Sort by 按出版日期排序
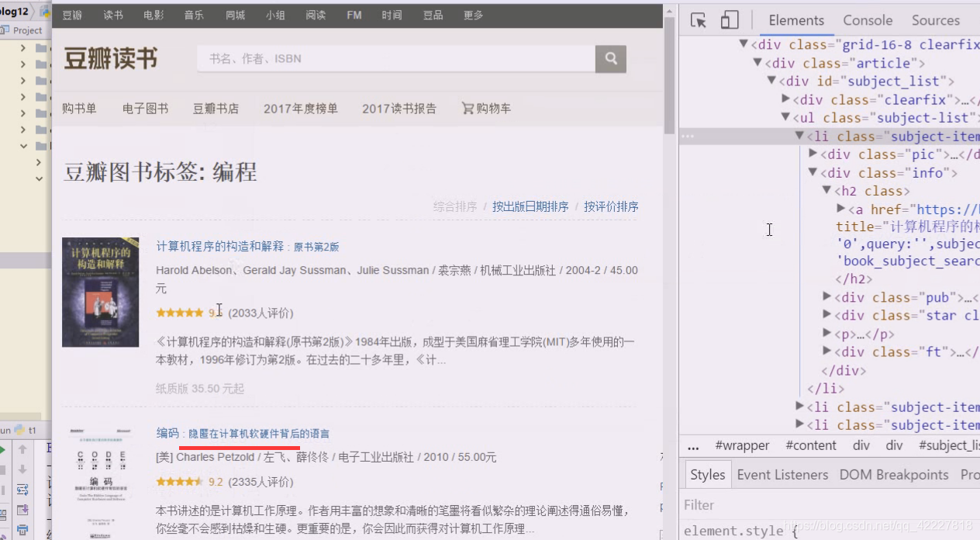 coord(530,207)
